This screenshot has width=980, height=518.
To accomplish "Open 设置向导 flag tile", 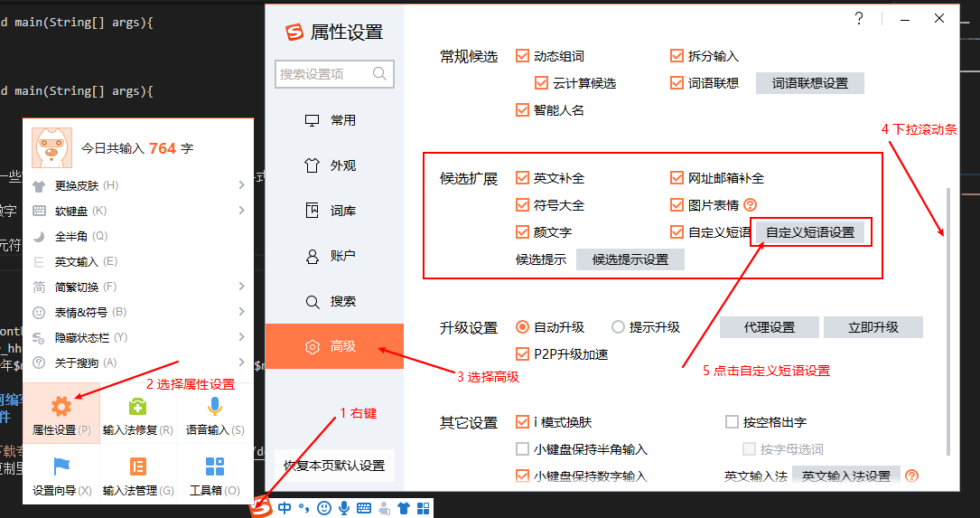I will (61, 475).
